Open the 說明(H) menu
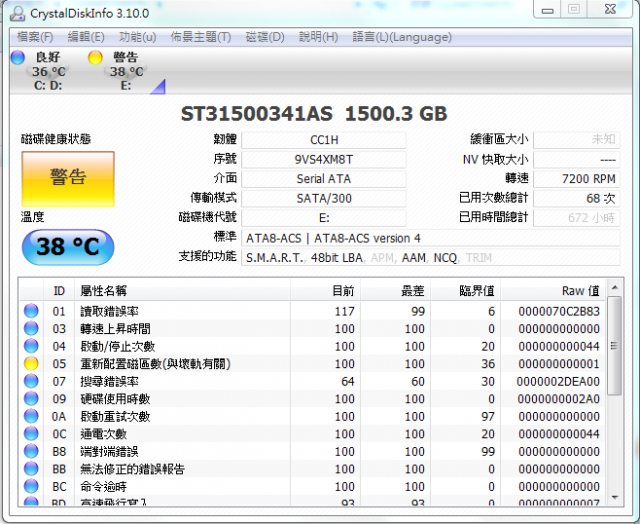 click(x=318, y=37)
